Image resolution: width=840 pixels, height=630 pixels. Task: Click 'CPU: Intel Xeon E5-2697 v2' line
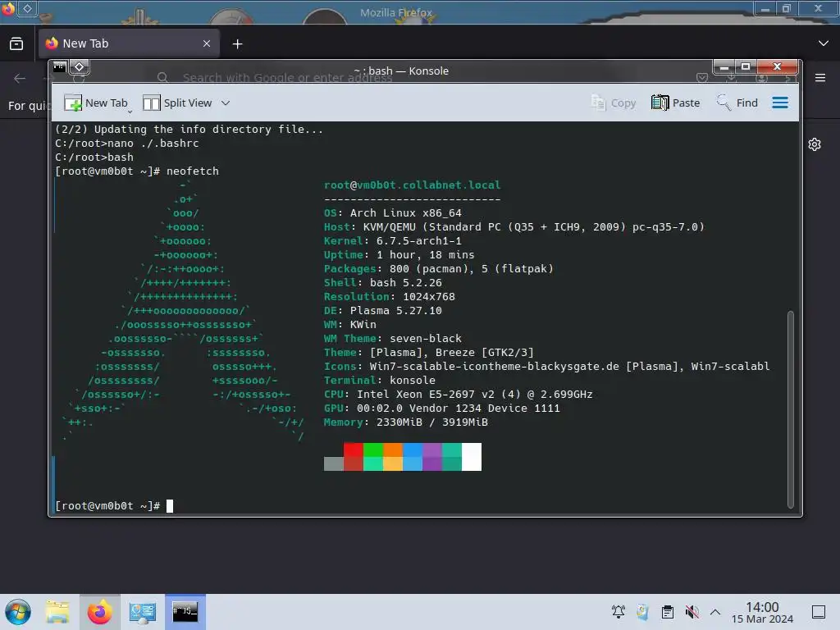[458, 394]
